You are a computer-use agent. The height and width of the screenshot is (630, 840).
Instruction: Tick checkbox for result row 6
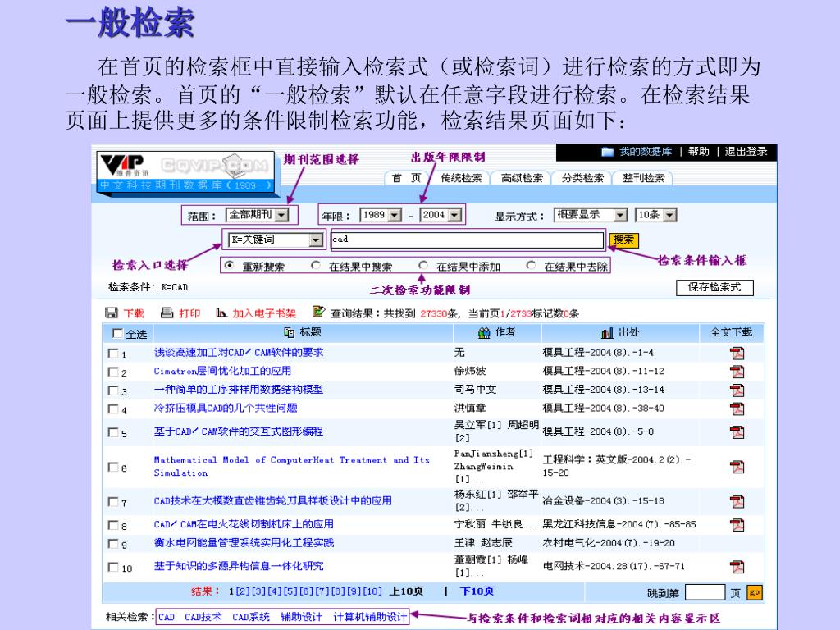tap(113, 467)
